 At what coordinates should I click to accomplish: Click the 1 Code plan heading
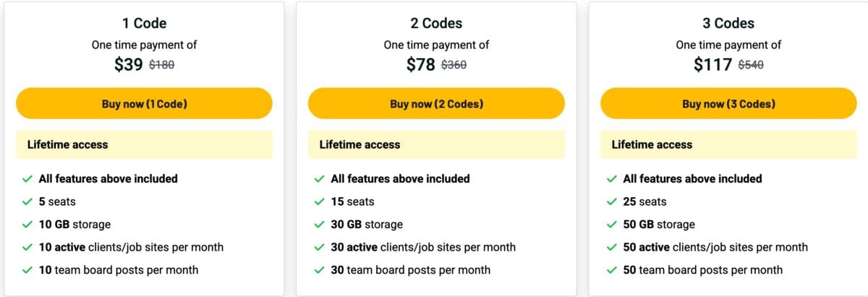click(144, 23)
